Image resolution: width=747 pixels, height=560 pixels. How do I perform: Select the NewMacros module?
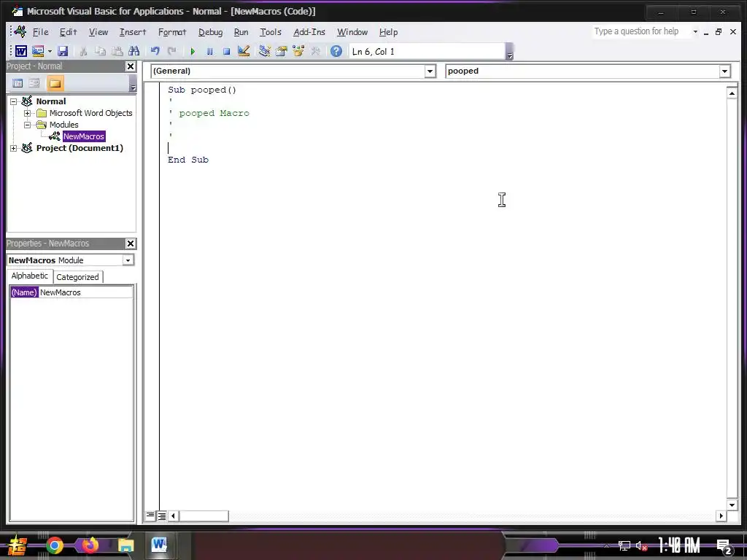click(83, 136)
